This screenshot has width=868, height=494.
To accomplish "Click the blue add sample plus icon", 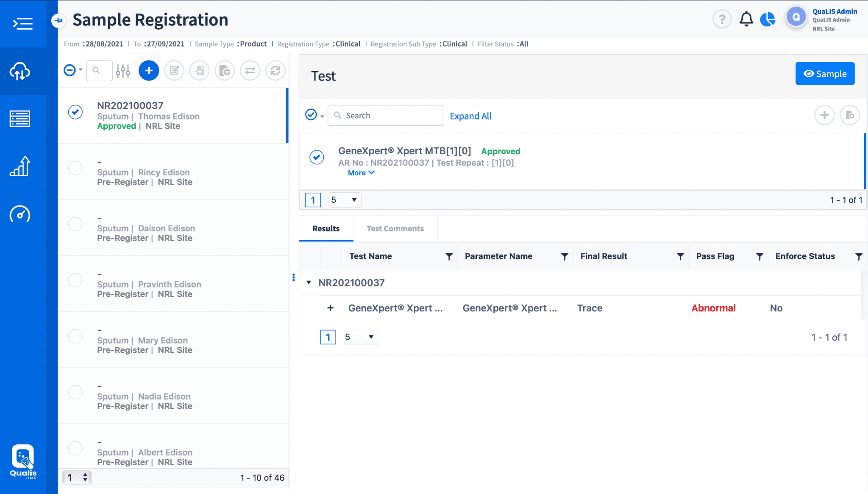I will point(149,70).
